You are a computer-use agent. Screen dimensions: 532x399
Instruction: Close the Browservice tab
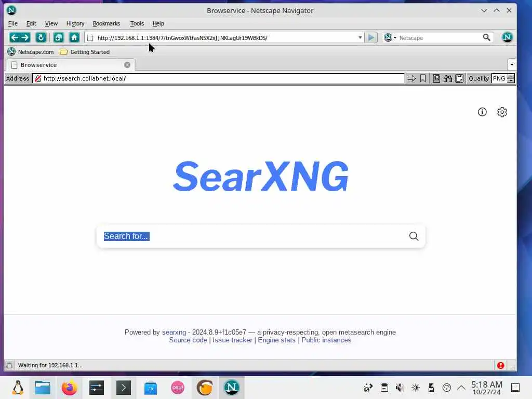pyautogui.click(x=127, y=65)
